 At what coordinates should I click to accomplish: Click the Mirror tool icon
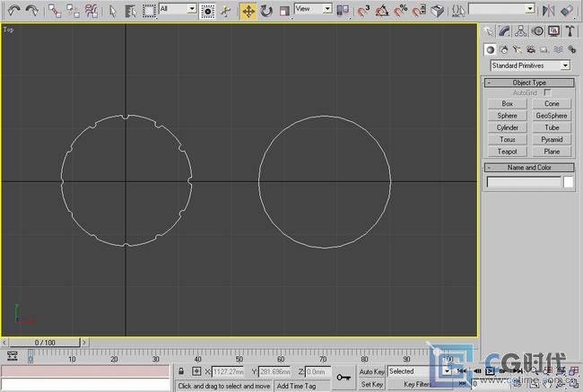pos(548,11)
